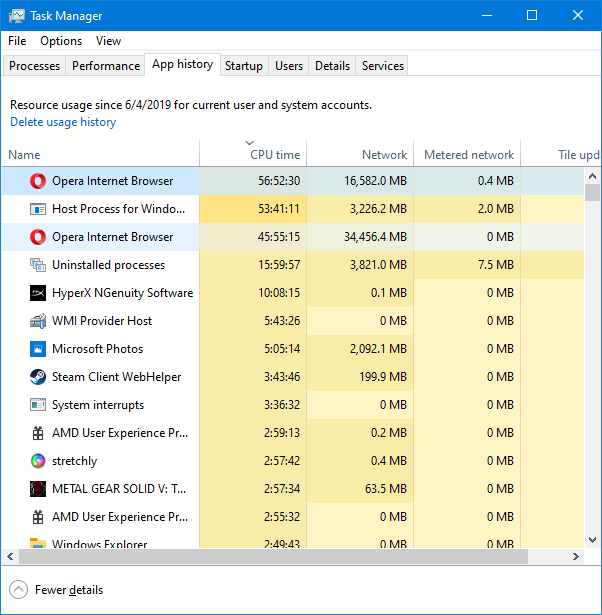Select the WMI Provider Host row name
The height and width of the screenshot is (615, 602).
[102, 321]
